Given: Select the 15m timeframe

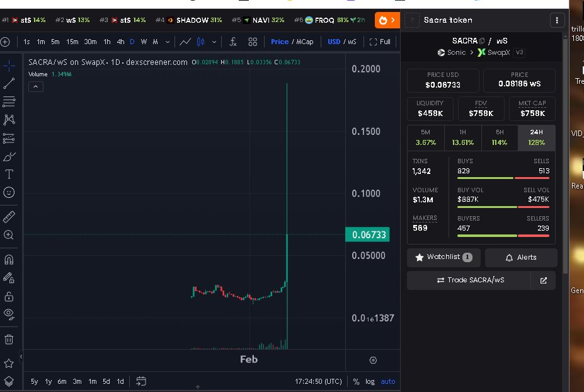Looking at the screenshot, I should click(72, 42).
